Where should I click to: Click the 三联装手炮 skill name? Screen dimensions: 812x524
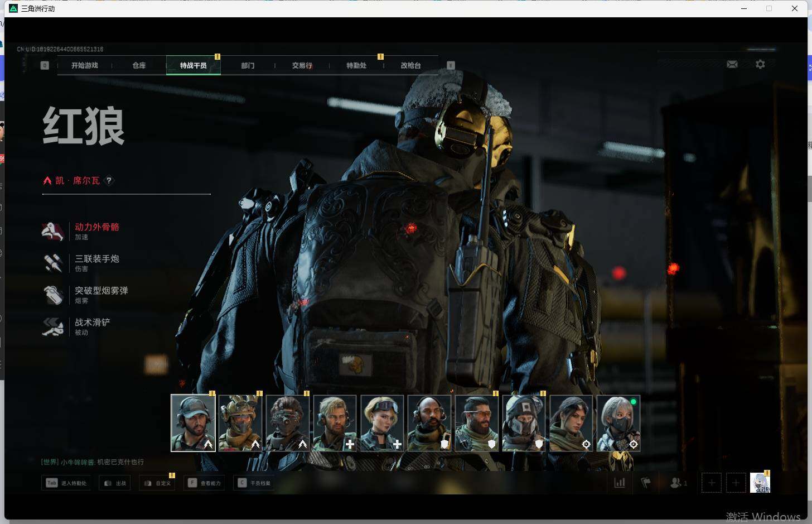97,259
